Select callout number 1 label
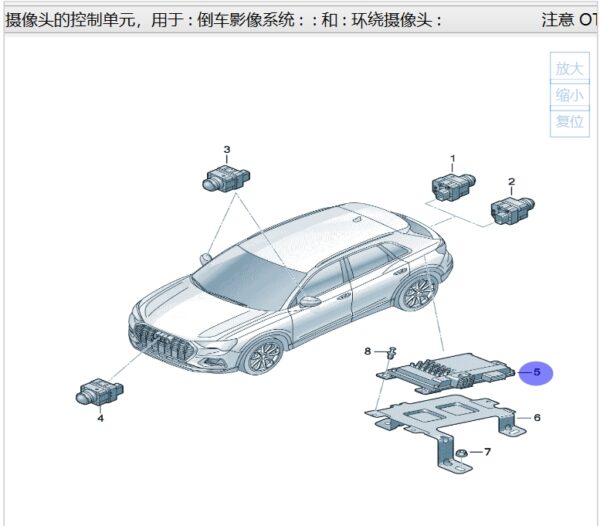 [452, 159]
